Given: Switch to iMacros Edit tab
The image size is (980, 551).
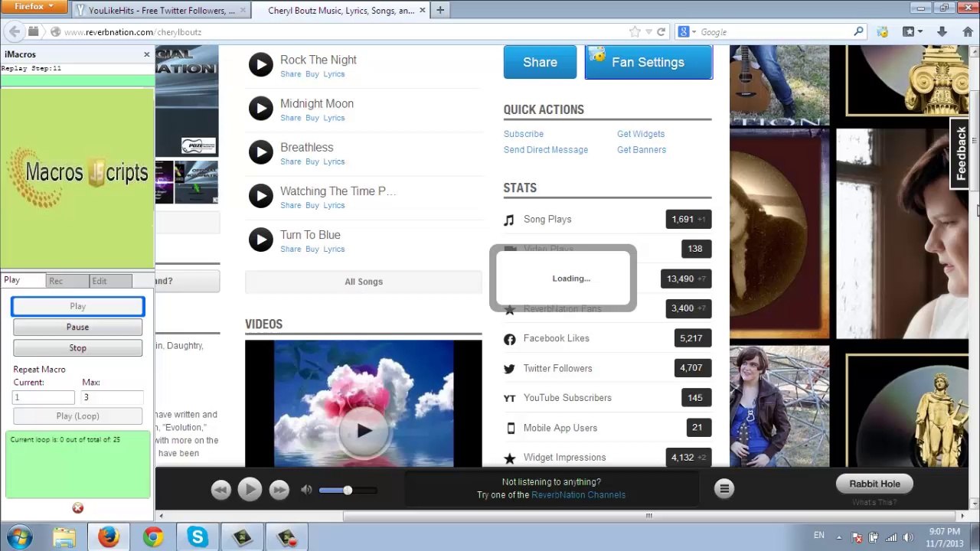Looking at the screenshot, I should click(110, 281).
